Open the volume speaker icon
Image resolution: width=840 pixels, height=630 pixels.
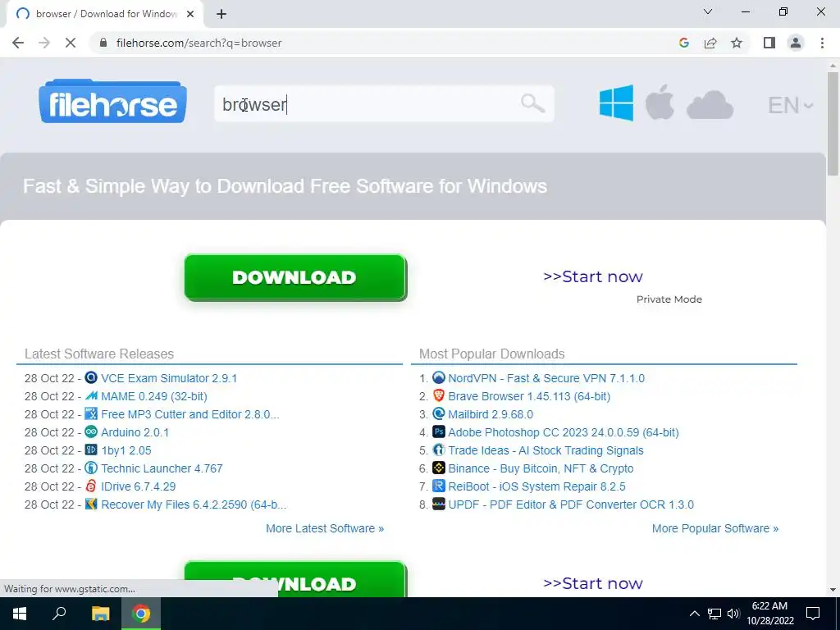coord(733,614)
